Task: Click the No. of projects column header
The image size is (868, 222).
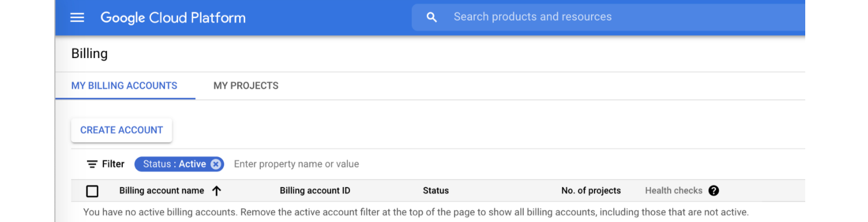Action: coord(591,191)
